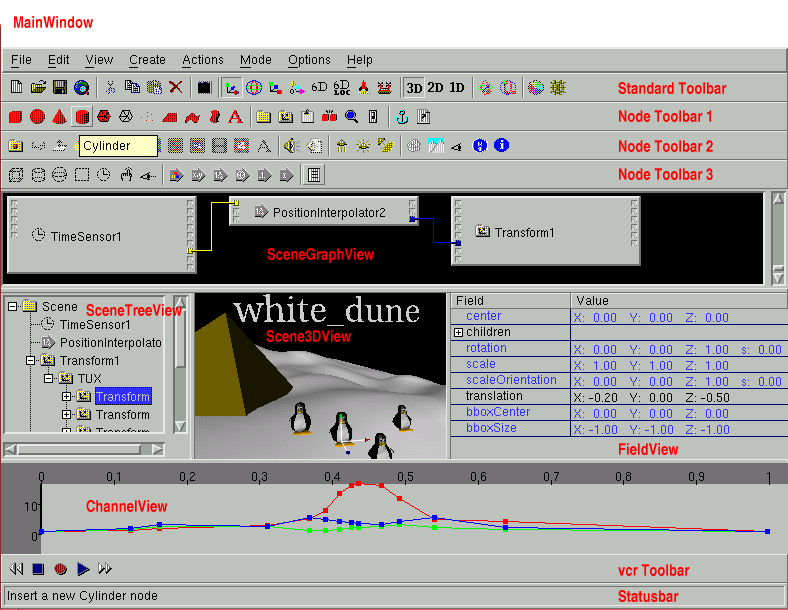
Task: Click the horizontal scrollbar thumb of the scene tree
Action: (79, 449)
